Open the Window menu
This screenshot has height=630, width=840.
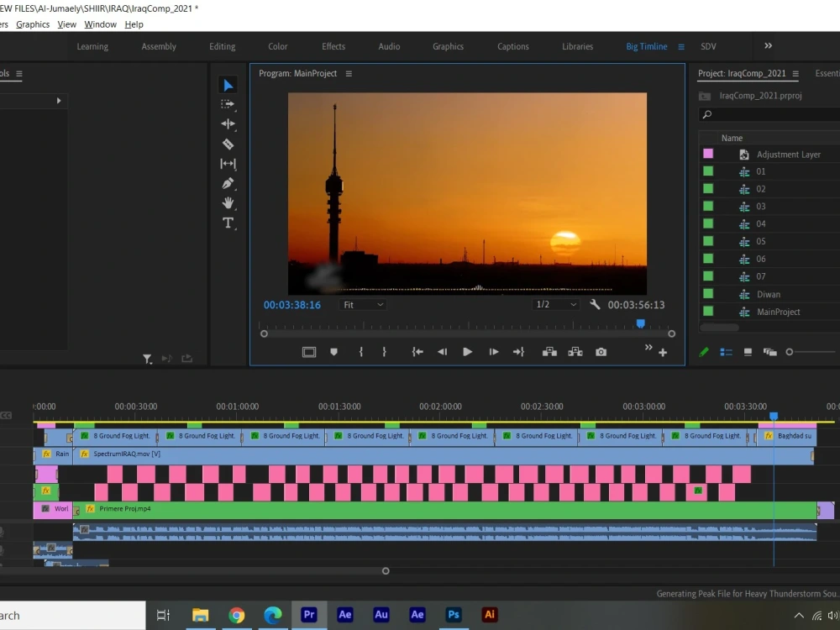coord(100,24)
